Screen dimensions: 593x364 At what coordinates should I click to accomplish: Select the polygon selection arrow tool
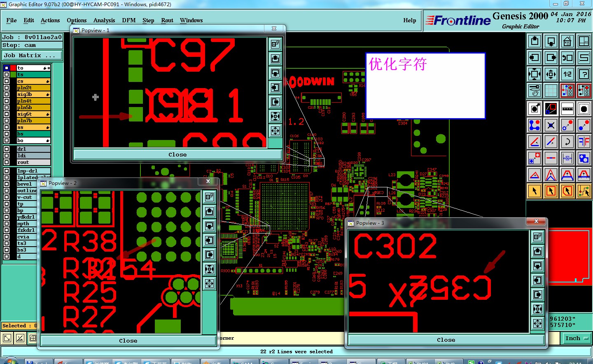coord(567,191)
